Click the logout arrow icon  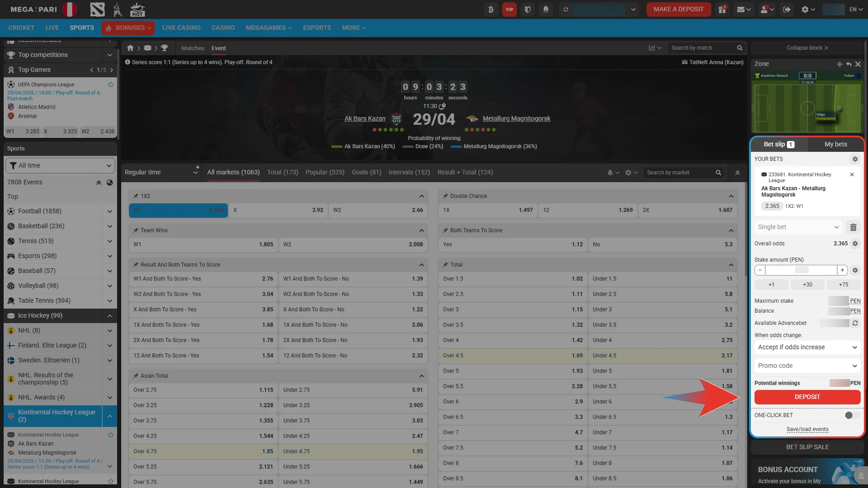click(787, 9)
